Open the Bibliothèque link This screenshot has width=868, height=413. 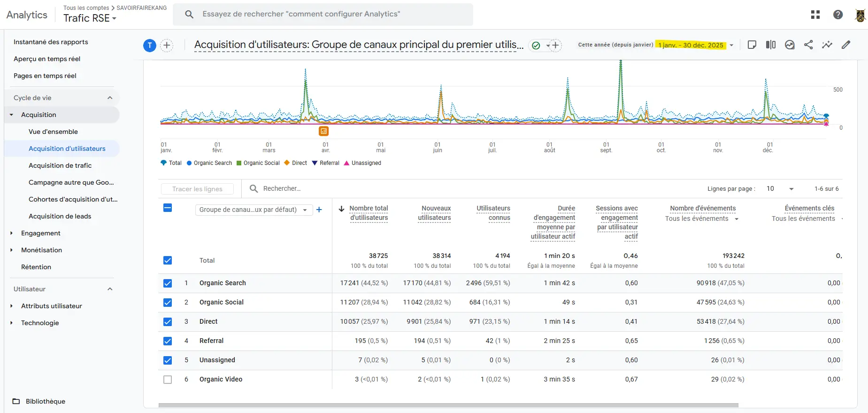[45, 401]
